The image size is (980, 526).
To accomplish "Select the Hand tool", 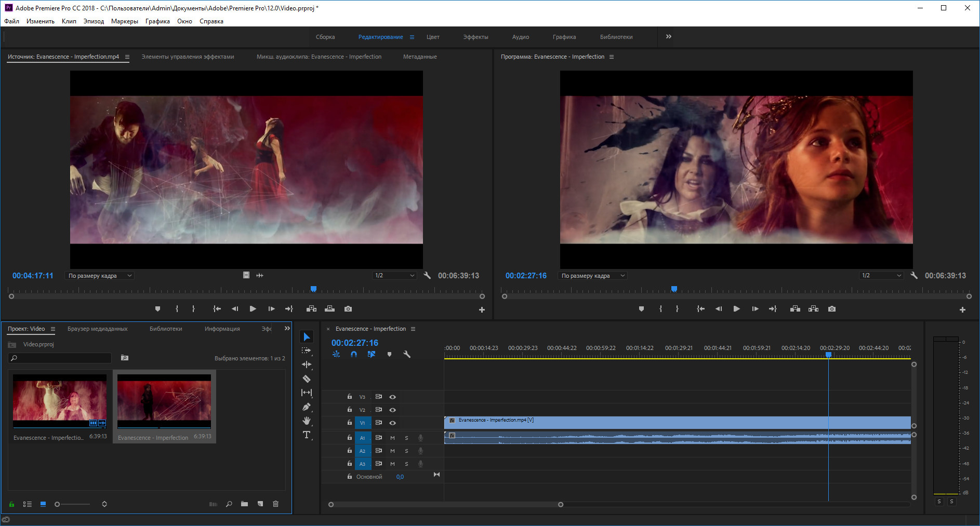I will click(x=307, y=421).
